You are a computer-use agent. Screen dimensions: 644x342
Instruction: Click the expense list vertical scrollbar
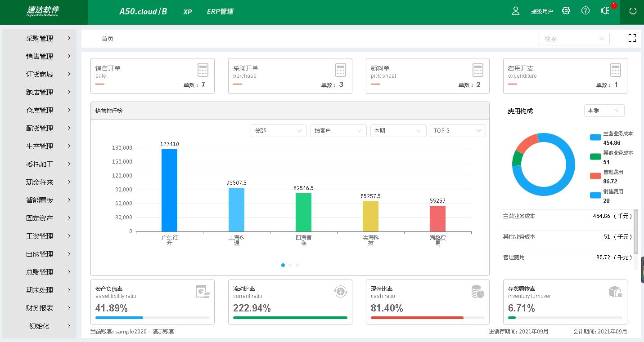[x=635, y=231]
